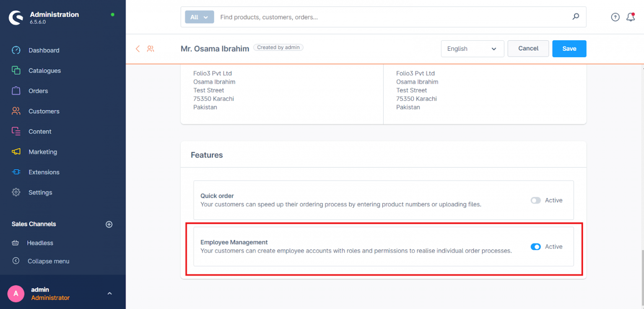
Task: Add a new Sales Channel with the plus icon
Action: click(x=109, y=224)
